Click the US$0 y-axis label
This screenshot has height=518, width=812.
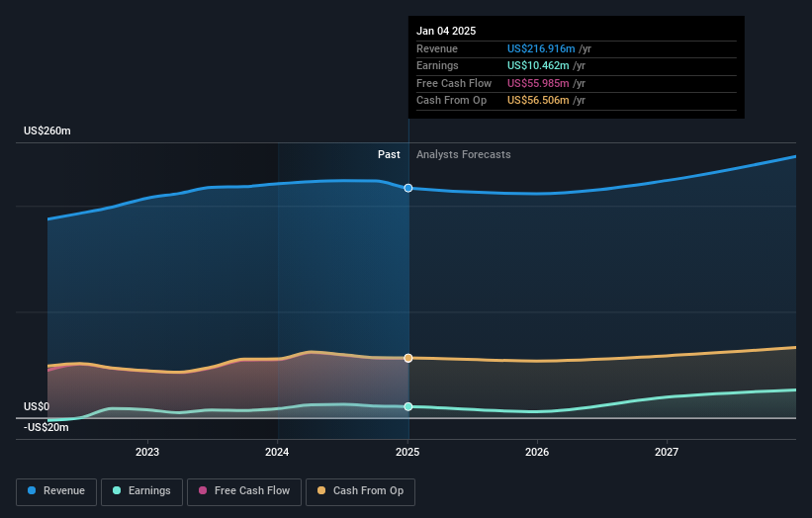point(37,406)
